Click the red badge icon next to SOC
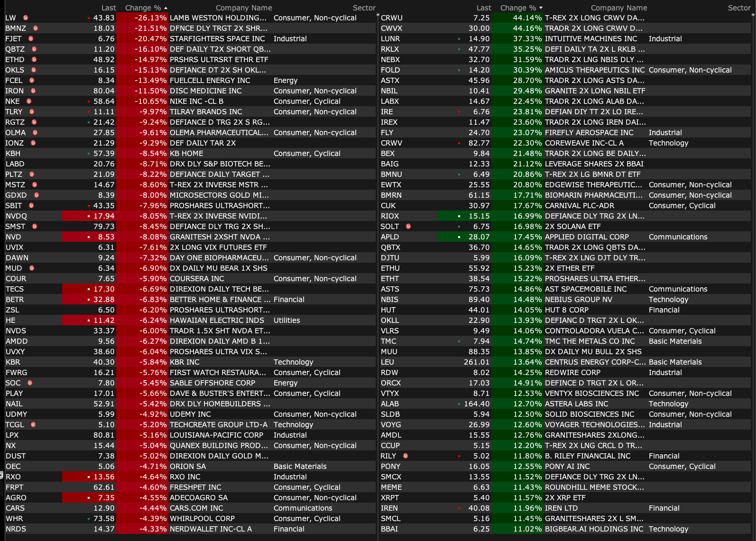The height and width of the screenshot is (541, 756). pos(30,383)
